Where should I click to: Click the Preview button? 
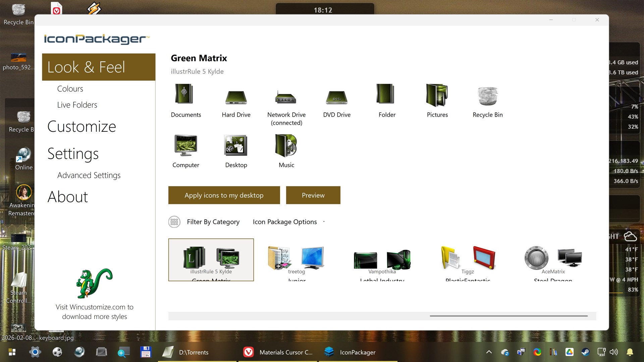click(x=313, y=195)
